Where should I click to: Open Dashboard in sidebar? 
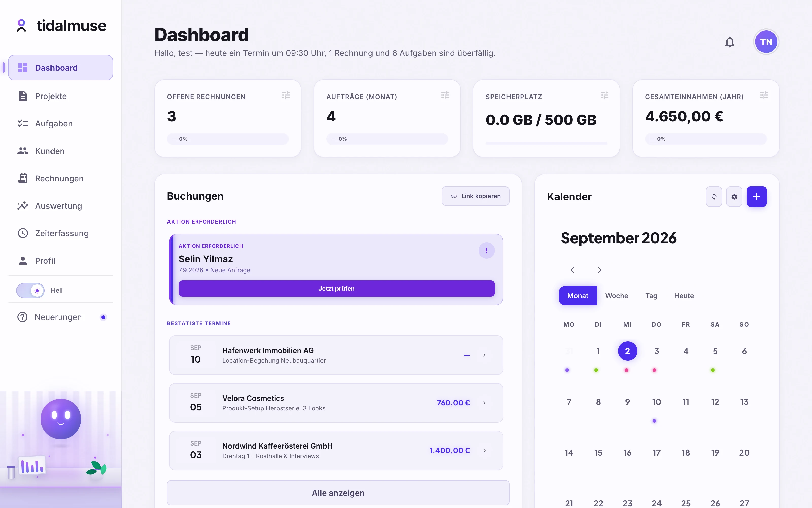tap(61, 68)
